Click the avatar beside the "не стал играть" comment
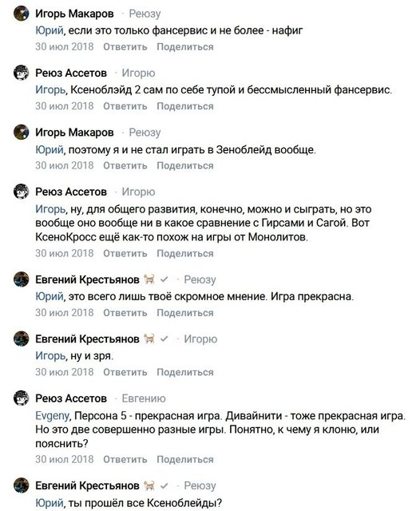The height and width of the screenshot is (511, 420). pyautogui.click(x=22, y=133)
